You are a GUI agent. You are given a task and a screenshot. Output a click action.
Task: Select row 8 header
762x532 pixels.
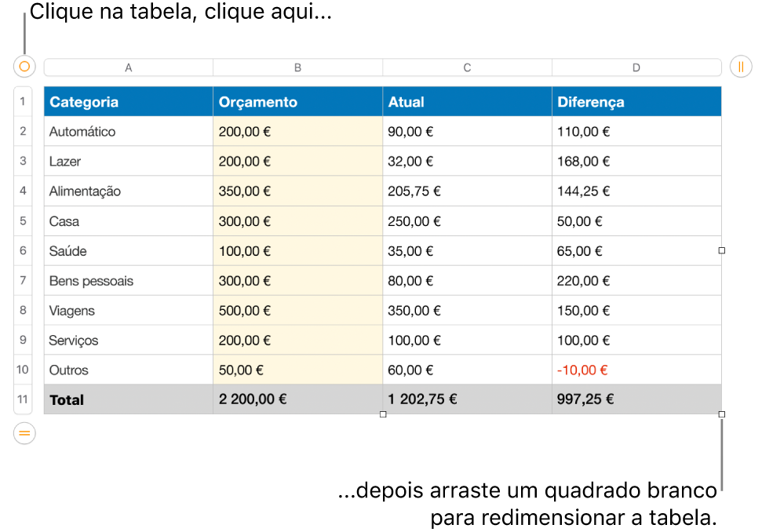click(x=23, y=310)
